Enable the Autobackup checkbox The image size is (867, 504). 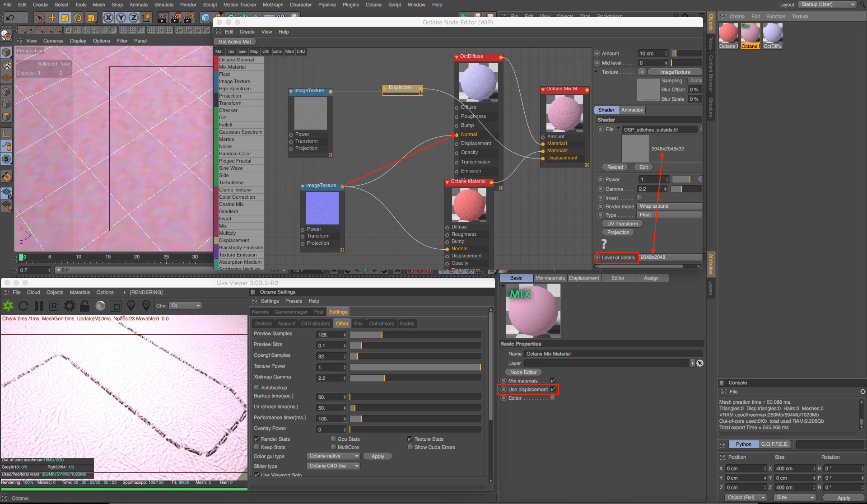[x=256, y=387]
